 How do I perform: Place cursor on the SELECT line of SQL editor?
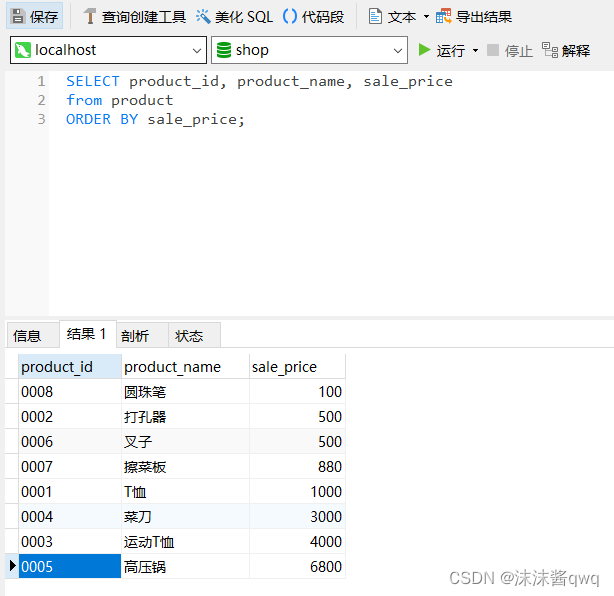coord(259,81)
